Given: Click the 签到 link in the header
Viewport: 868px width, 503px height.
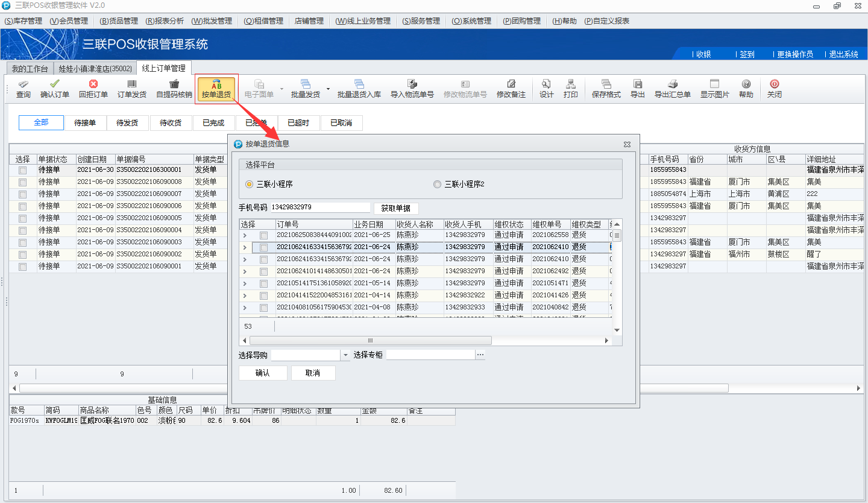Looking at the screenshot, I should point(747,54).
